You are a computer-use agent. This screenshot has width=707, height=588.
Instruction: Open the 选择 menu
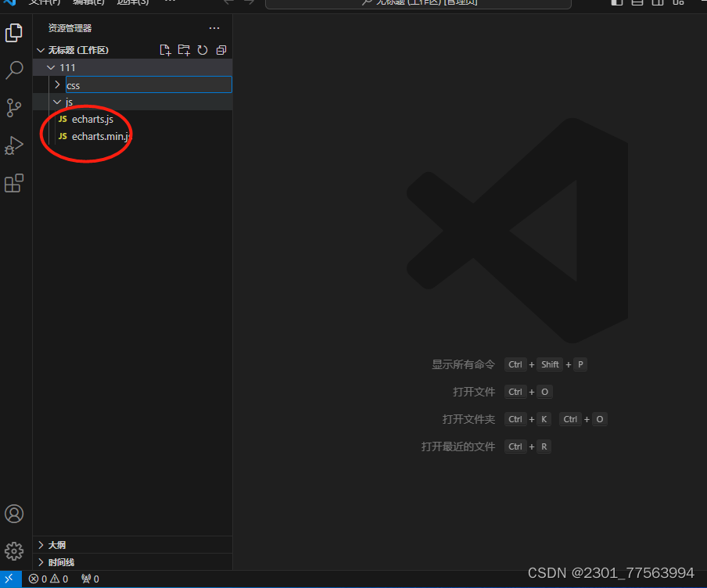pyautogui.click(x=131, y=3)
